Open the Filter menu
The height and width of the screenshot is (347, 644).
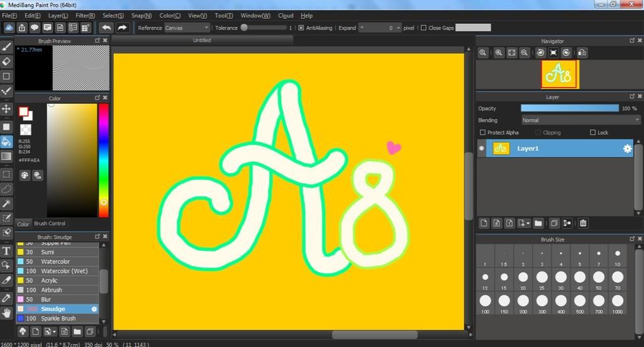[x=86, y=15]
